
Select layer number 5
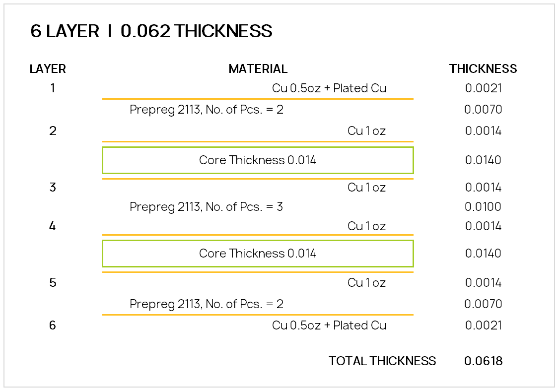(53, 283)
